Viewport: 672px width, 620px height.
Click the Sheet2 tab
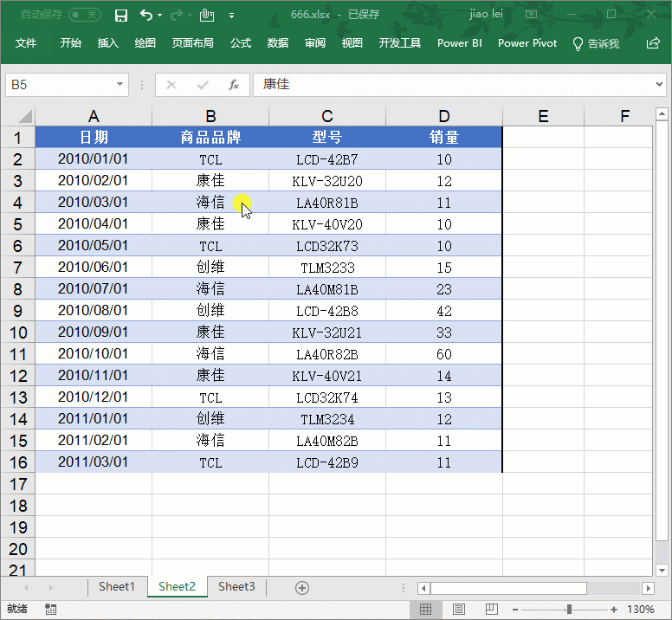(177, 586)
